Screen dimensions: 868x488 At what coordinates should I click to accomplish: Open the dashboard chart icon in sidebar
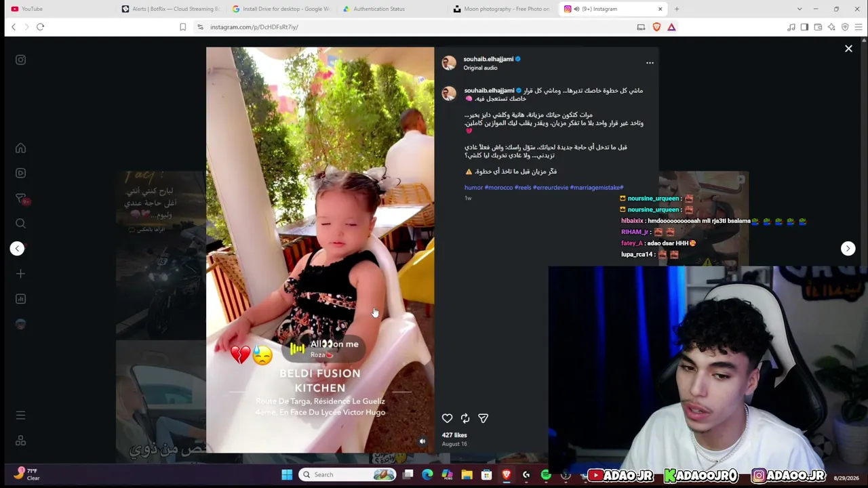(x=20, y=299)
